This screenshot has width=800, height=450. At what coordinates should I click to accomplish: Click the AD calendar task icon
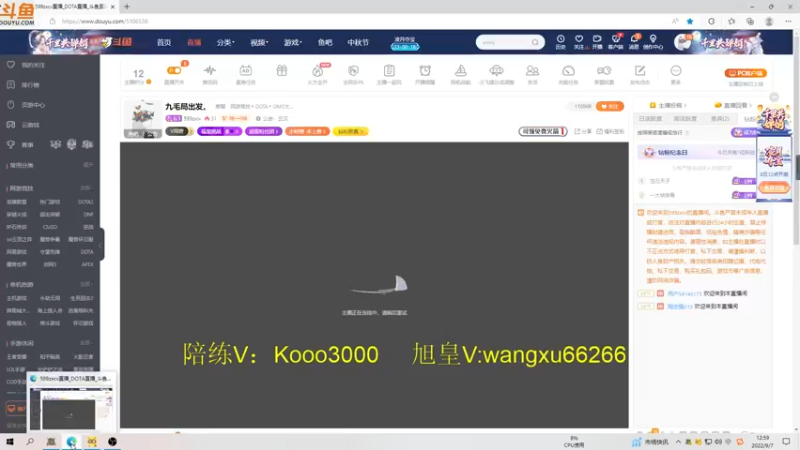coord(245,70)
